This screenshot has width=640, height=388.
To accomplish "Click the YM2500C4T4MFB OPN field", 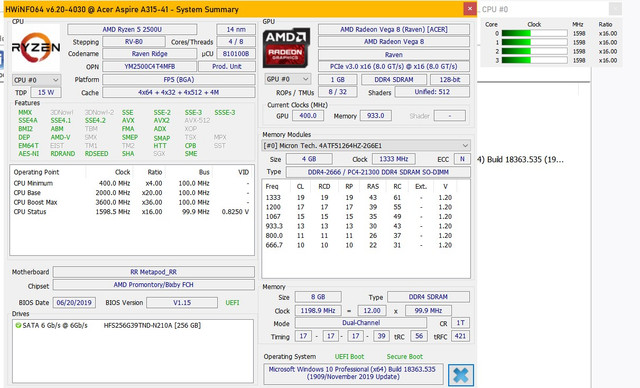I will [x=149, y=66].
